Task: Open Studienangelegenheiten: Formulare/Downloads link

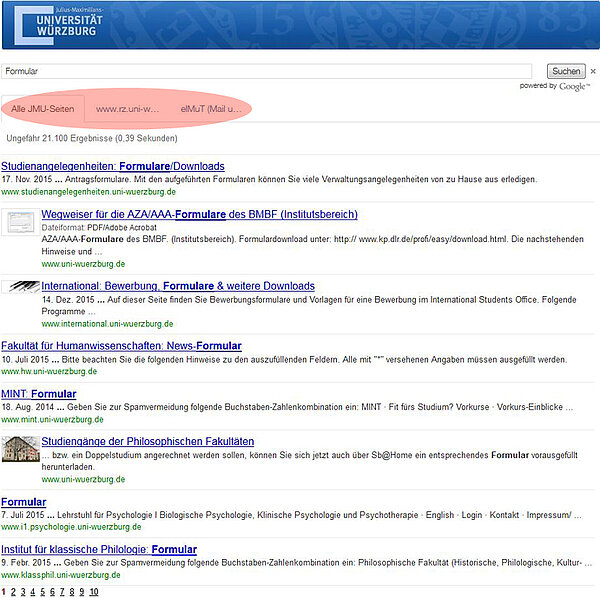Action: coord(113,166)
